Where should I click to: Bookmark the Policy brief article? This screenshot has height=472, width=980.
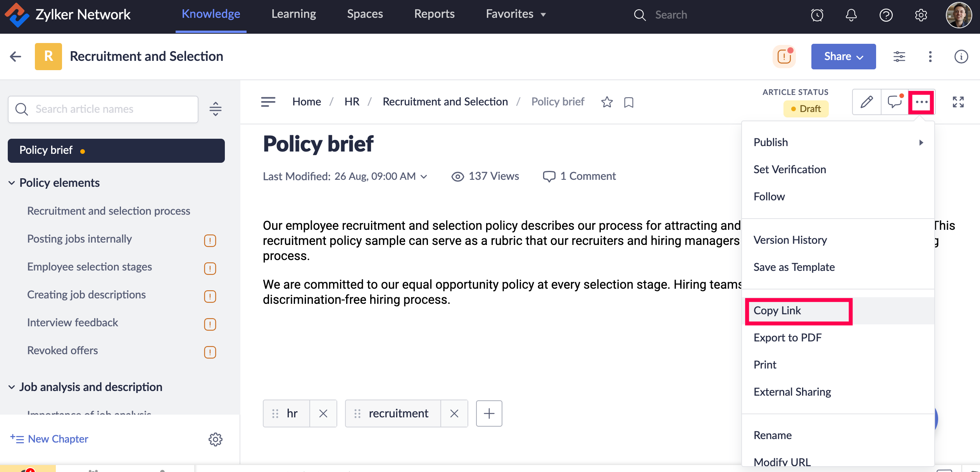click(x=628, y=102)
